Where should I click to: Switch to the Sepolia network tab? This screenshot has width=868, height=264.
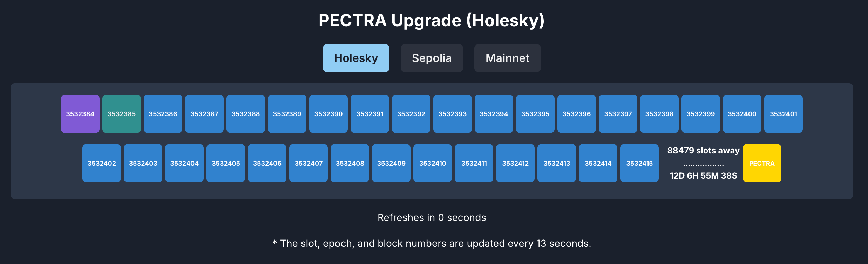click(x=432, y=58)
